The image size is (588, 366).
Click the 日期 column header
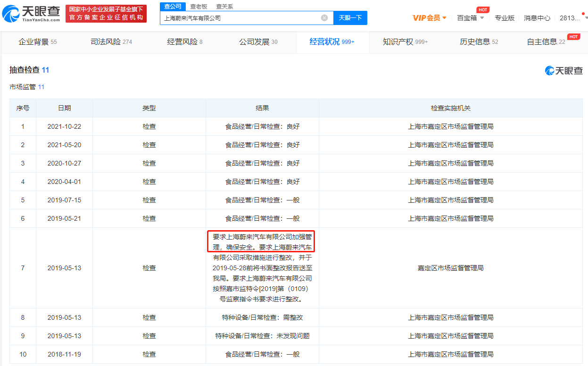click(x=64, y=108)
